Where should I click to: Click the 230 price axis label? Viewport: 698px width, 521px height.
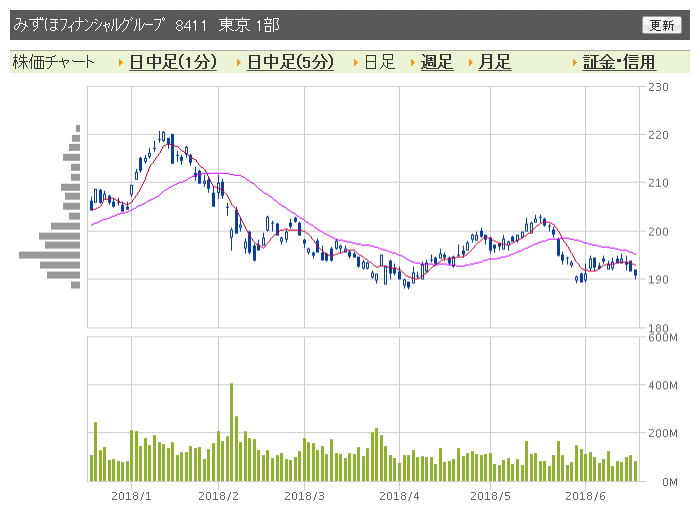click(658, 87)
